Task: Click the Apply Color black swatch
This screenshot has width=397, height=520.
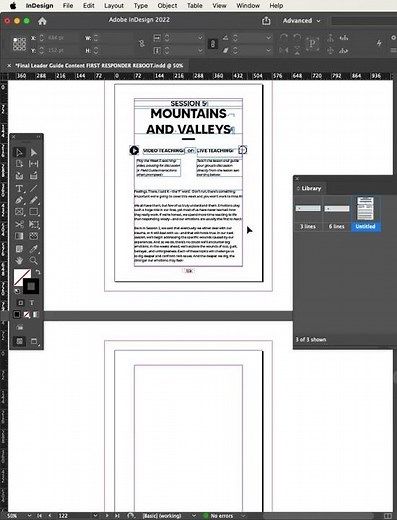Action: [17, 314]
